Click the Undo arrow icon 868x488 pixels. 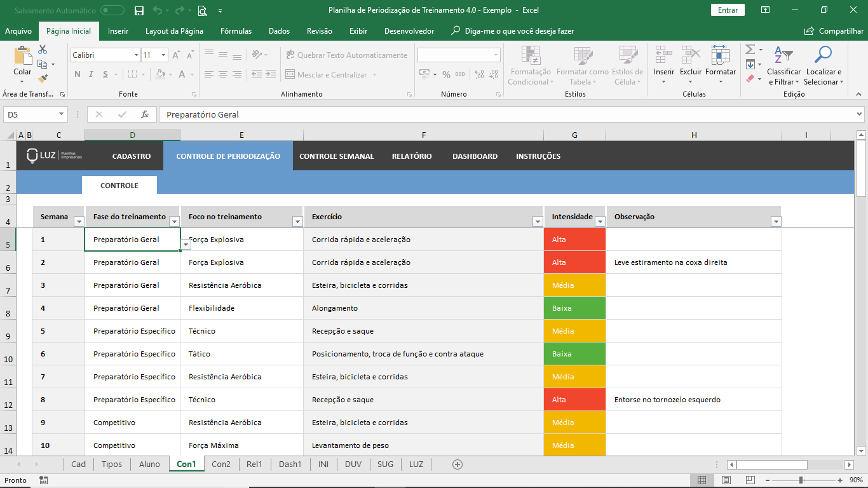[x=158, y=10]
